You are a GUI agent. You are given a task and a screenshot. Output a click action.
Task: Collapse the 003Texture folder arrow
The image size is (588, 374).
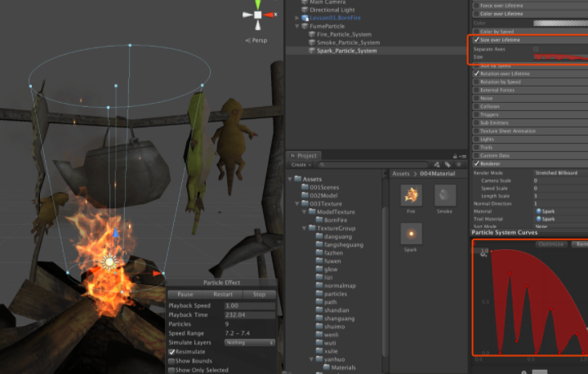coord(297,203)
